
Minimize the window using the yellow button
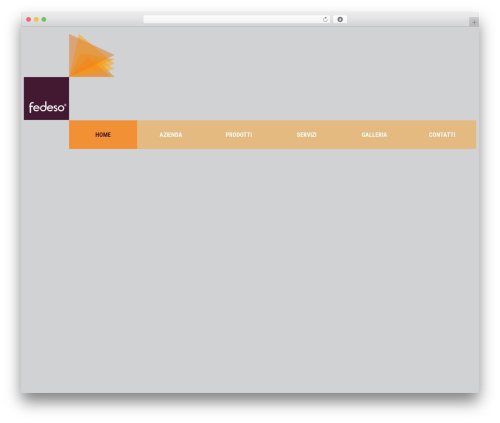point(36,19)
